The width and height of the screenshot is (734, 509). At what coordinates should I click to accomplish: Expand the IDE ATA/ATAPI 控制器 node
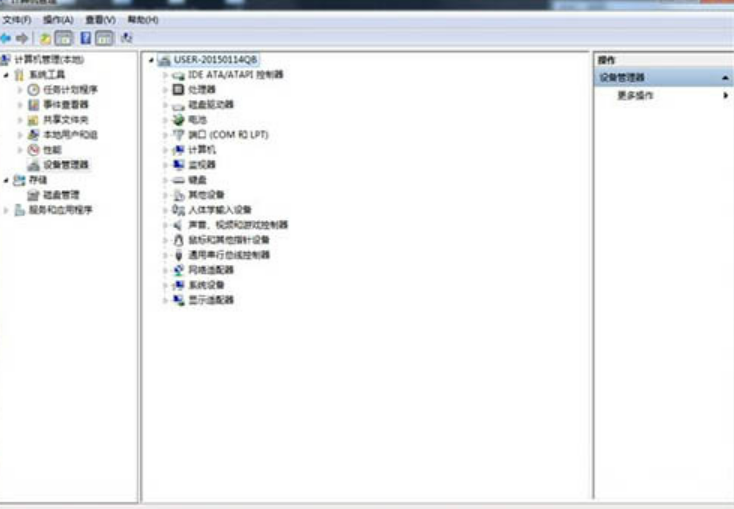click(x=165, y=75)
